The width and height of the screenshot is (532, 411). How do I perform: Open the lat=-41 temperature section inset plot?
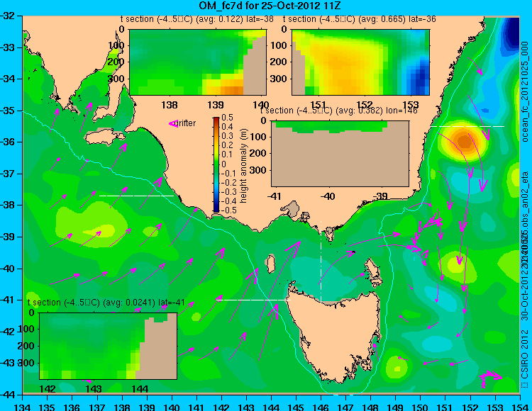109,346
